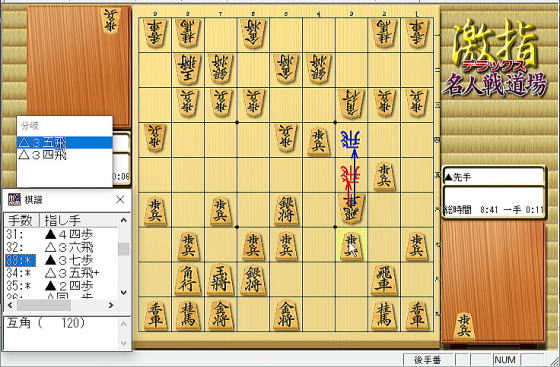
Task: Click the 手数 column header
Action: tap(21, 220)
